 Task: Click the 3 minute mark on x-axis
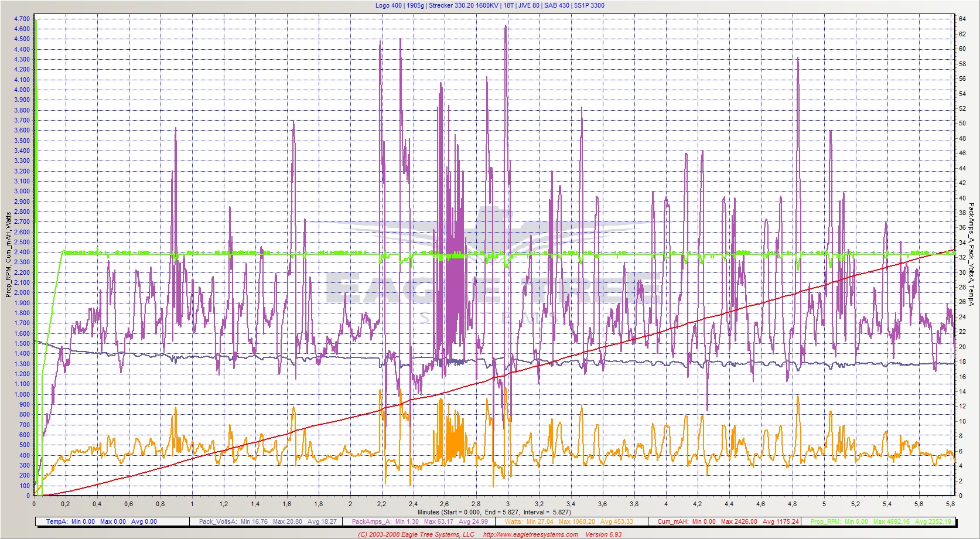[x=508, y=504]
